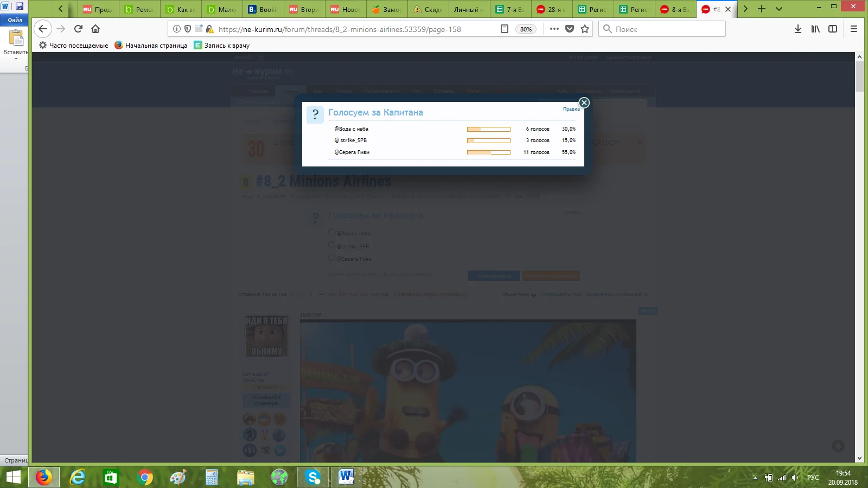Screen dimensions: 868x488
Task: Open the Firefox downloads panel
Action: 797,29
